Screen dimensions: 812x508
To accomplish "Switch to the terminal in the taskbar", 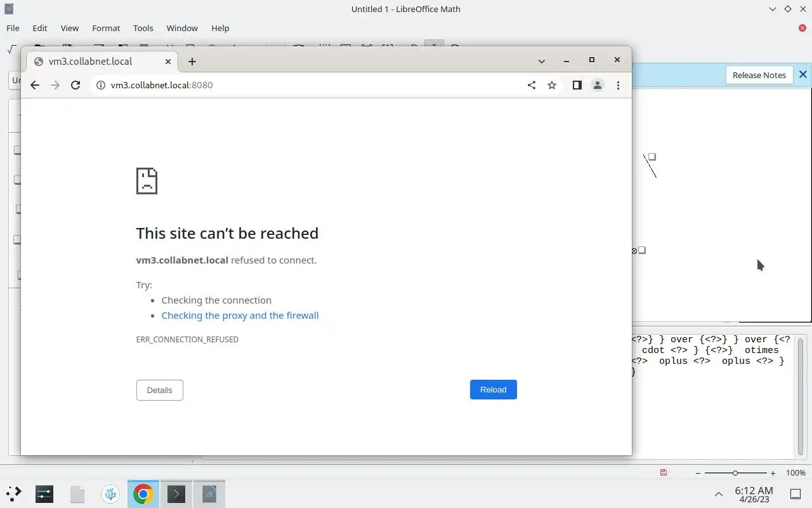I will coord(176,493).
